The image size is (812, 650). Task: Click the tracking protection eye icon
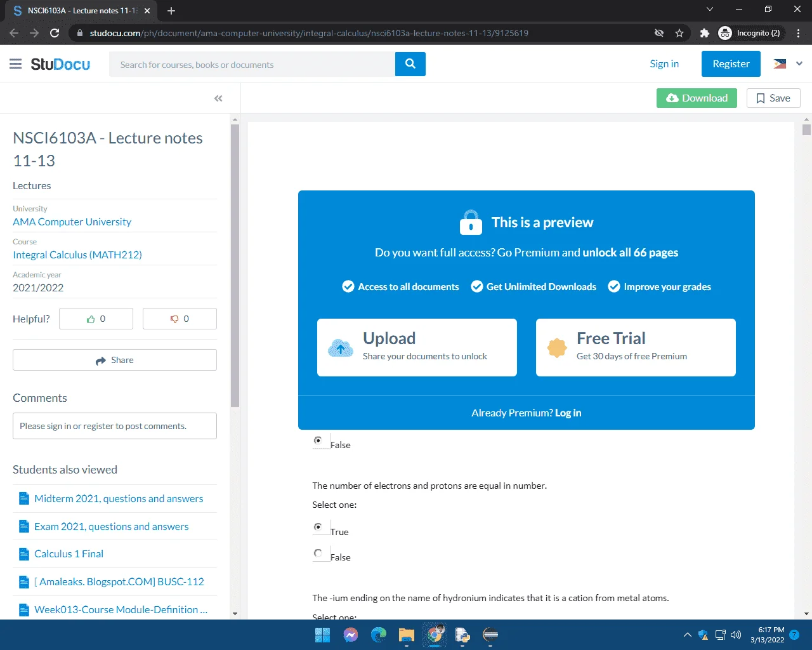(x=659, y=33)
